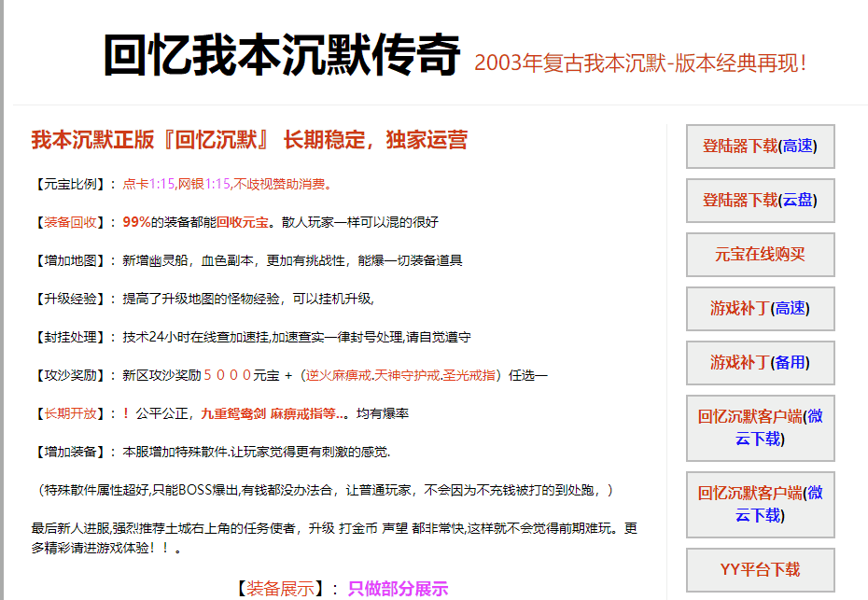The image size is (868, 600).
Task: Click the 【攻沙奖励】 label
Action: coord(70,375)
